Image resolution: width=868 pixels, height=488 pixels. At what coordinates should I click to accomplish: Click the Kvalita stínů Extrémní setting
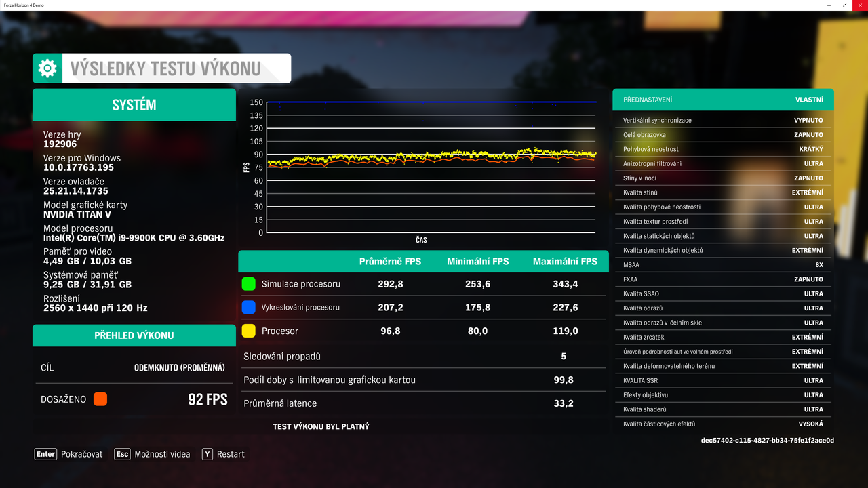(723, 192)
